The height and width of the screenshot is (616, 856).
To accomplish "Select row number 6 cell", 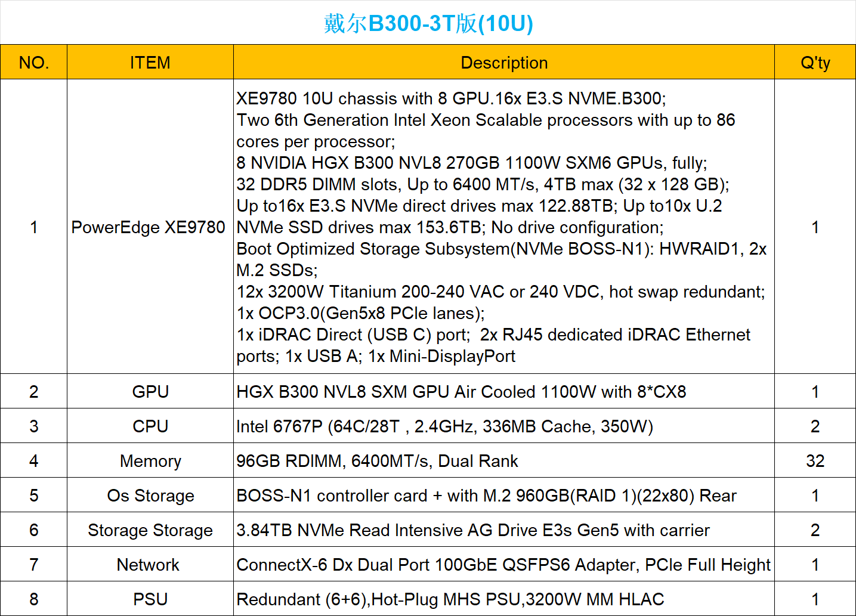I will coord(34,530).
